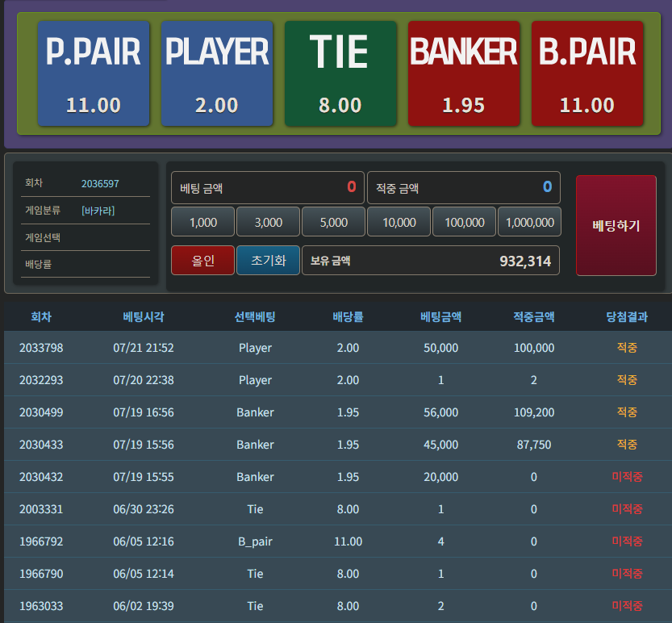Choose the PLAYER 2.00 bet tile
Image resolution: width=672 pixels, height=623 pixels.
coord(217,73)
